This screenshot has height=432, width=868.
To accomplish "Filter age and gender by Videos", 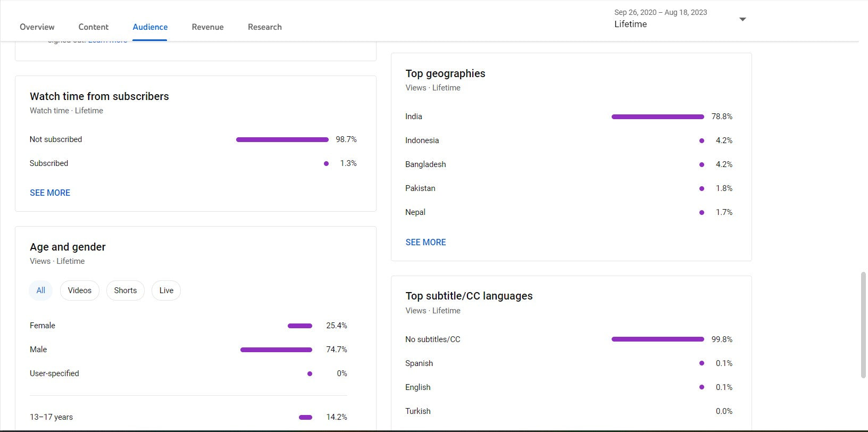I will coord(79,290).
